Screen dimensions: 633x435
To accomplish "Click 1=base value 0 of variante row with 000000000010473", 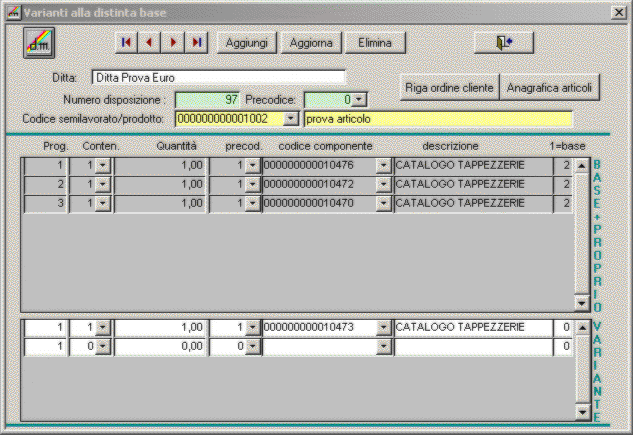I will (563, 327).
